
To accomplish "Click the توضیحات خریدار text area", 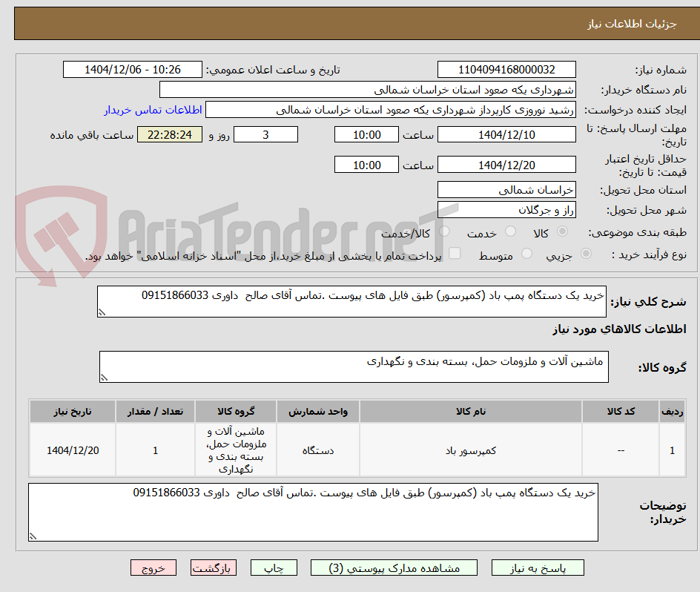I will point(313,512).
